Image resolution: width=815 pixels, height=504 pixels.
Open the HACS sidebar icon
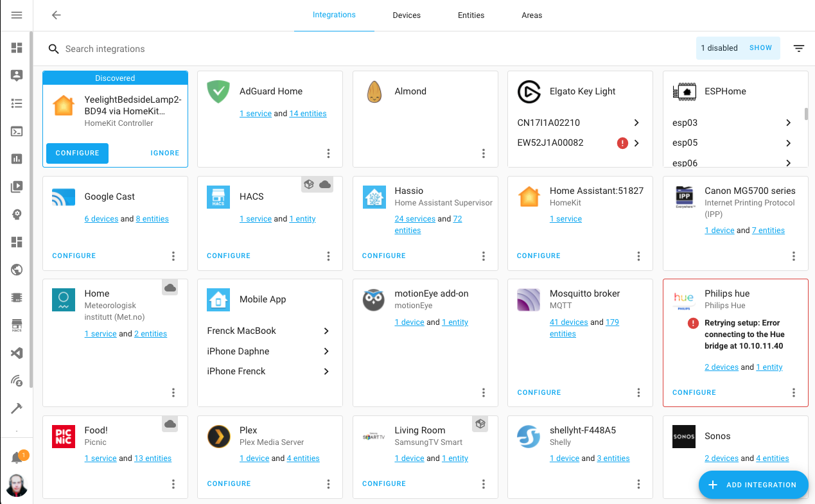pyautogui.click(x=17, y=325)
